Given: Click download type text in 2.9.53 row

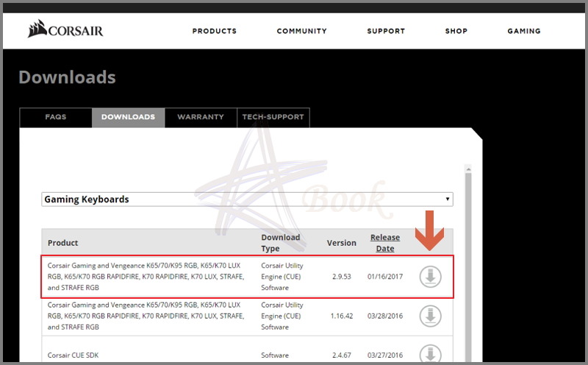Looking at the screenshot, I should pos(282,277).
